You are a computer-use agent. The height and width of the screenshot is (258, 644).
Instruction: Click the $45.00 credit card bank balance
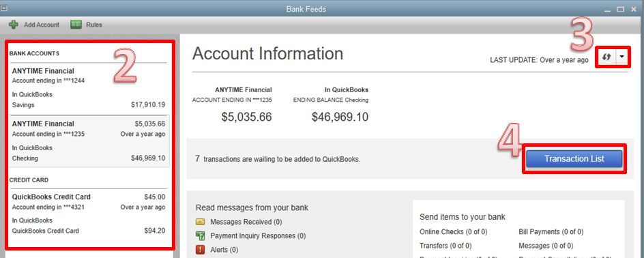[x=155, y=197]
